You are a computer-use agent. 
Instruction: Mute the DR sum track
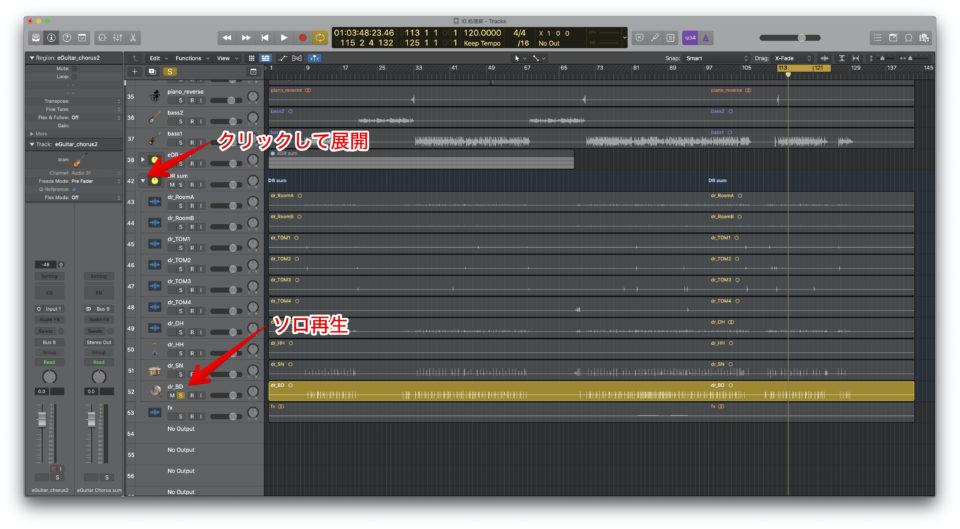171,184
